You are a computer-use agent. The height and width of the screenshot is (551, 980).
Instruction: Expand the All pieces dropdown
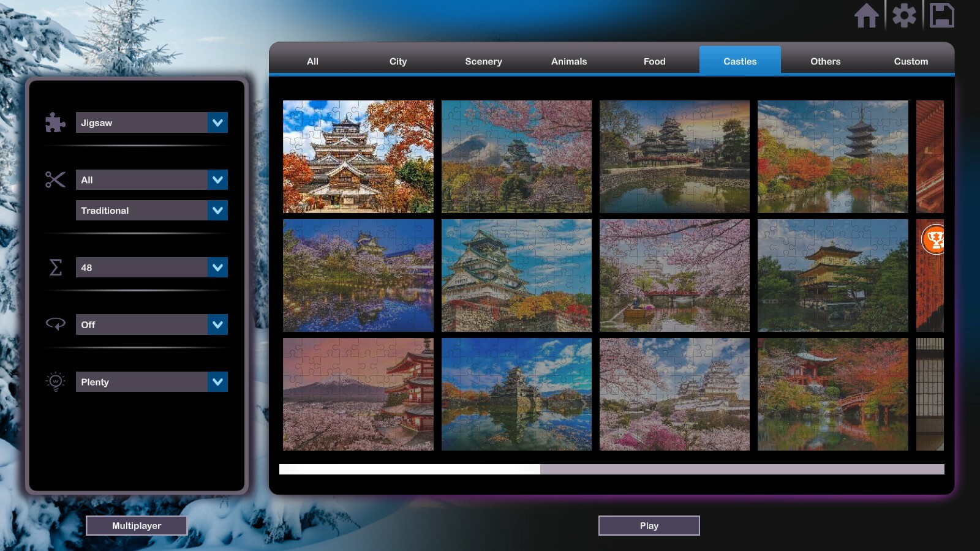click(x=151, y=179)
